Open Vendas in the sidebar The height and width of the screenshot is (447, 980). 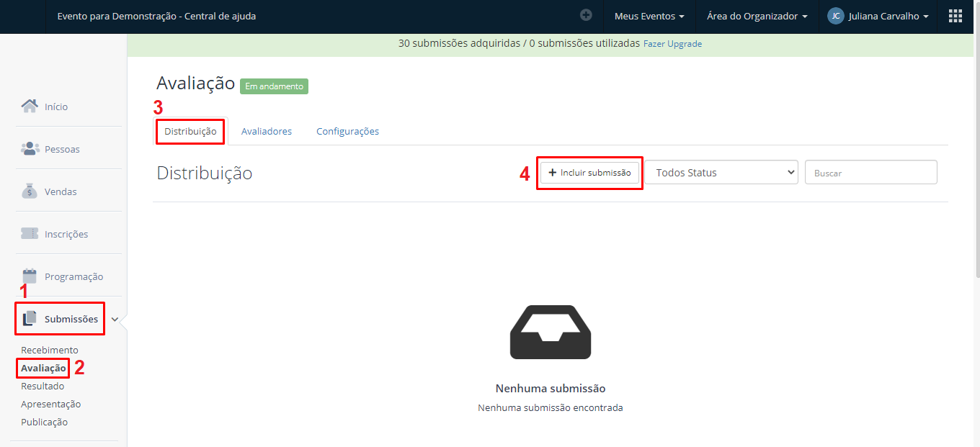pos(61,191)
